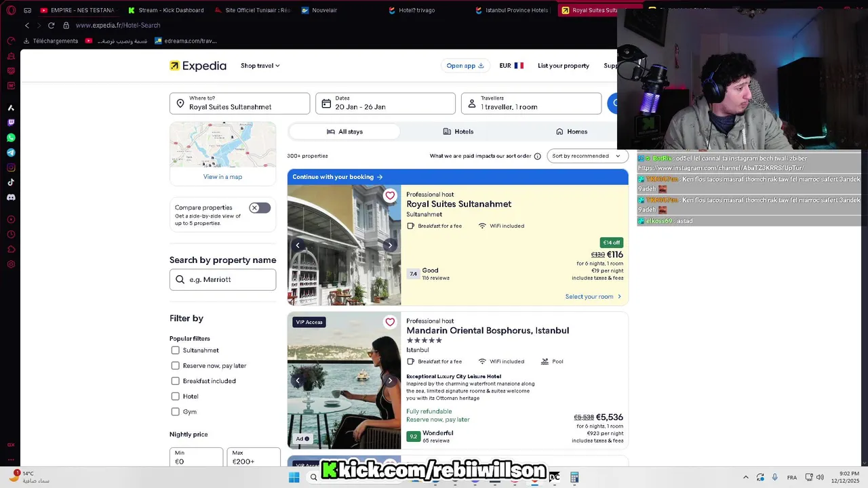This screenshot has width=868, height=488.
Task: Check the Breakfast included filter
Action: click(175, 381)
